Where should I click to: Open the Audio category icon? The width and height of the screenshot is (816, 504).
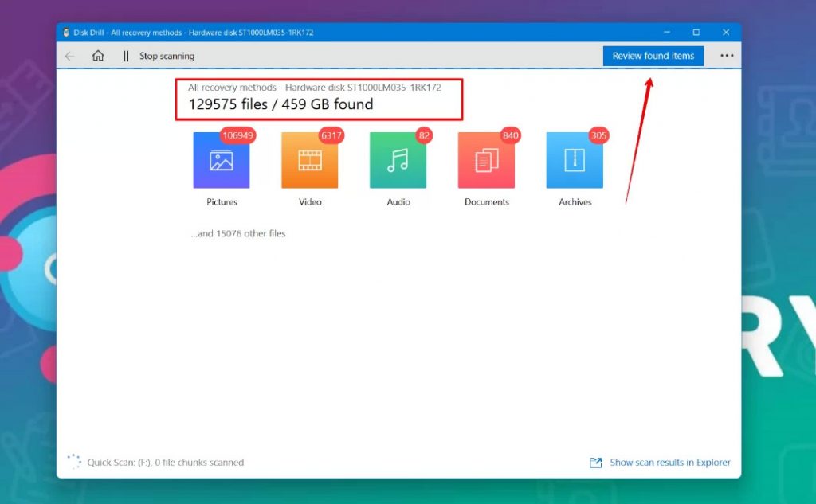(398, 160)
